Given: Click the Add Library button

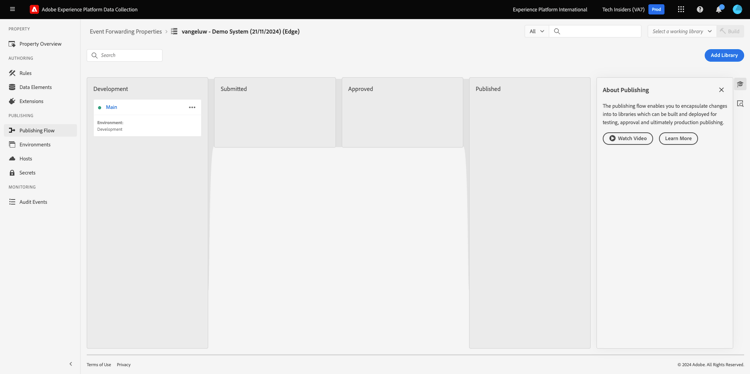Looking at the screenshot, I should (724, 55).
